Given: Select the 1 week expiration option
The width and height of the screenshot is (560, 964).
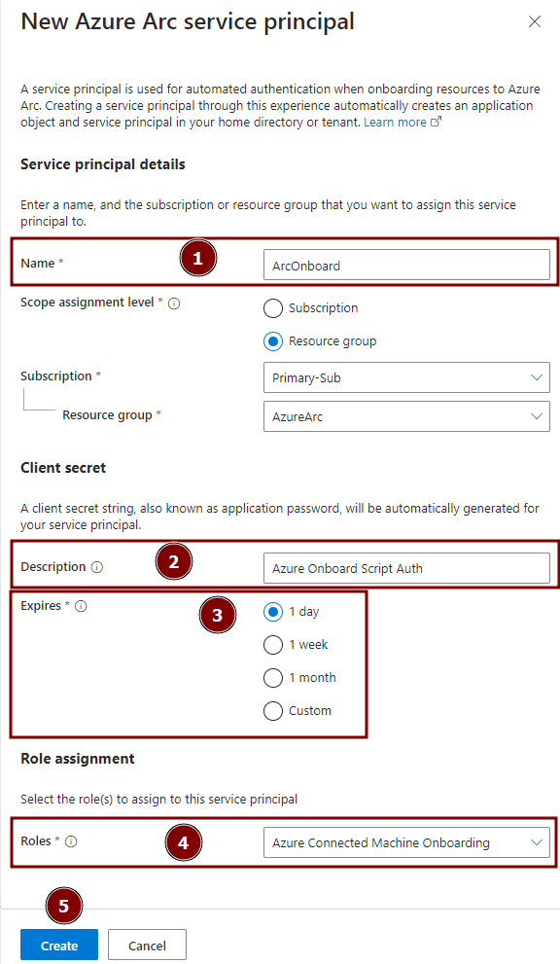Looking at the screenshot, I should click(273, 645).
